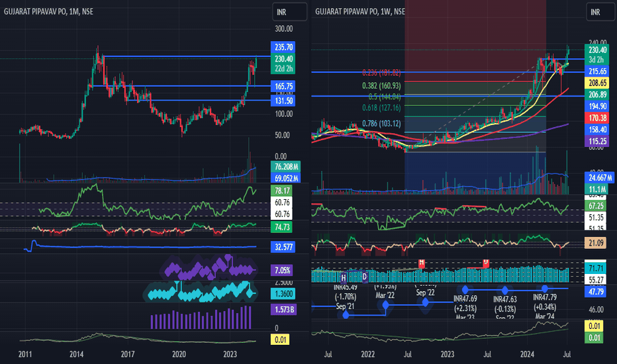This screenshot has height=364, width=617.
Task: Select the purple H event marker
Action: point(344,278)
